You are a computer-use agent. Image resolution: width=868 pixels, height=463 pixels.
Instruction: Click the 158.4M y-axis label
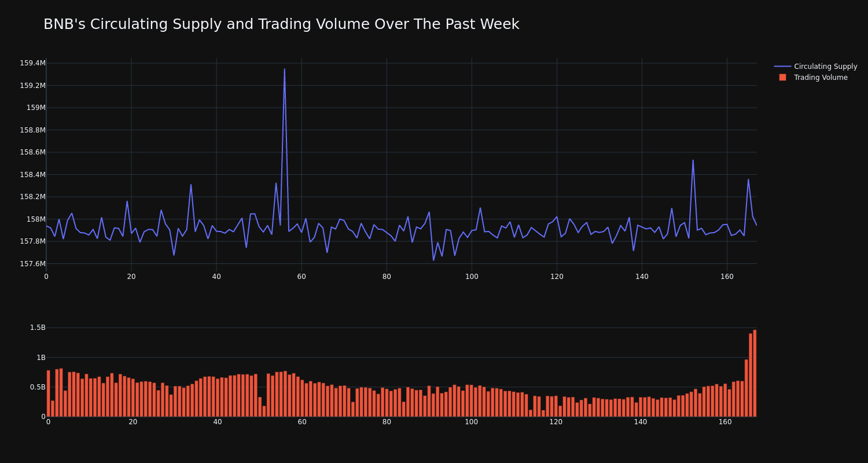[32, 175]
